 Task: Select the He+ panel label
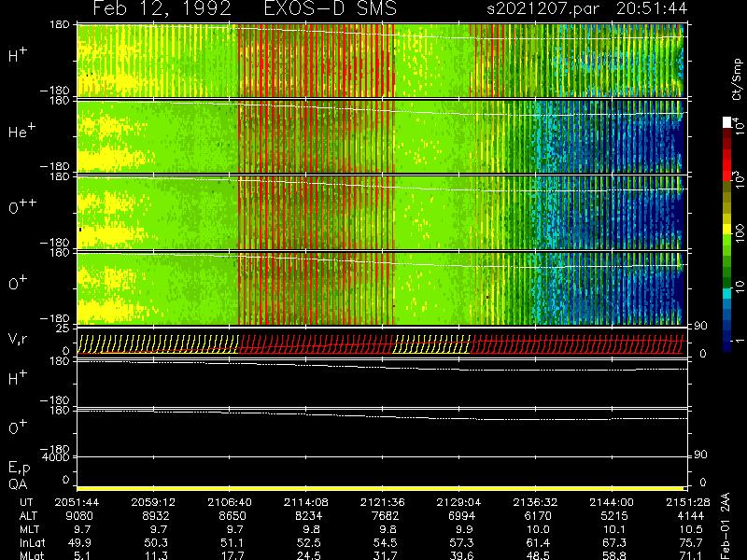click(x=21, y=131)
